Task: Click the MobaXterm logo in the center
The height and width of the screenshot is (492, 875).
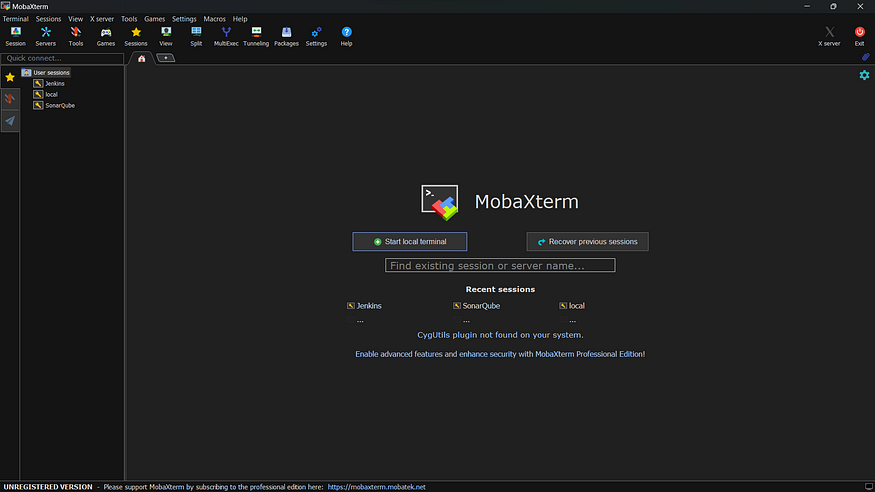Action: click(x=440, y=202)
